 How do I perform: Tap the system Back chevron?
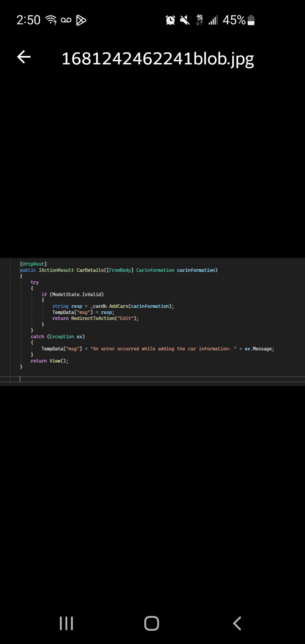coord(237,623)
